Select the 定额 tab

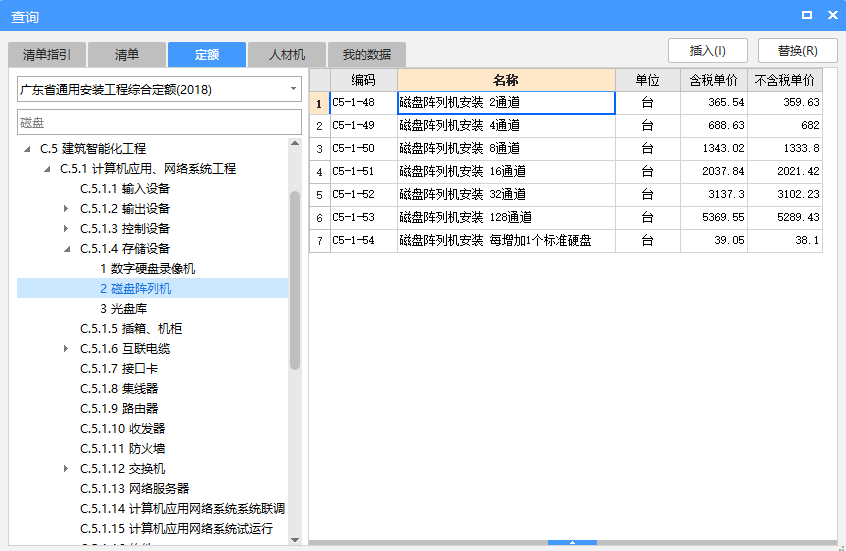tap(207, 55)
